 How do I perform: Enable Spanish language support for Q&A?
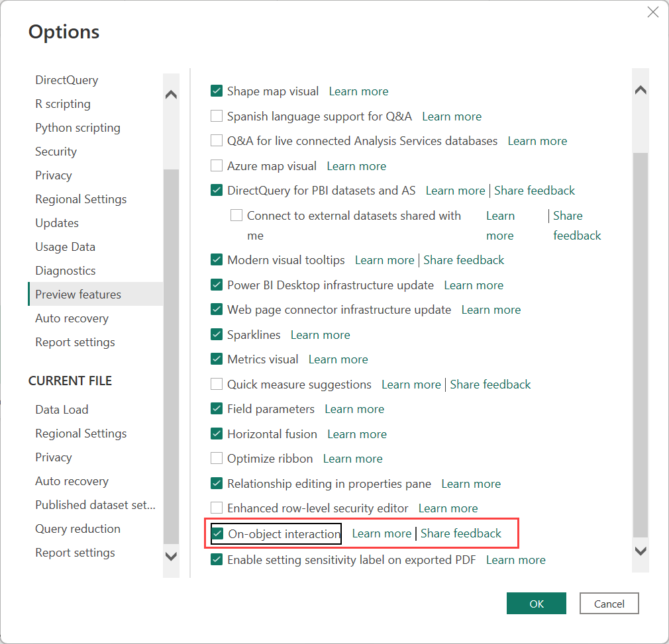pos(217,116)
